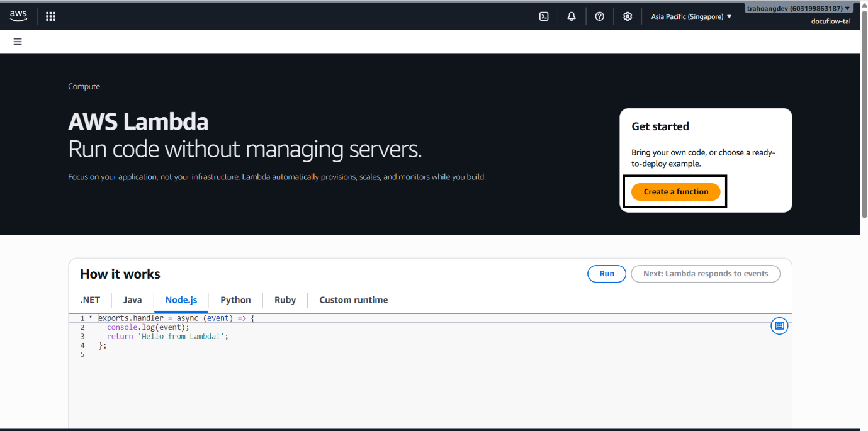Click the 'AWS Lambda' title
Image resolution: width=868 pixels, height=431 pixels.
coord(138,121)
